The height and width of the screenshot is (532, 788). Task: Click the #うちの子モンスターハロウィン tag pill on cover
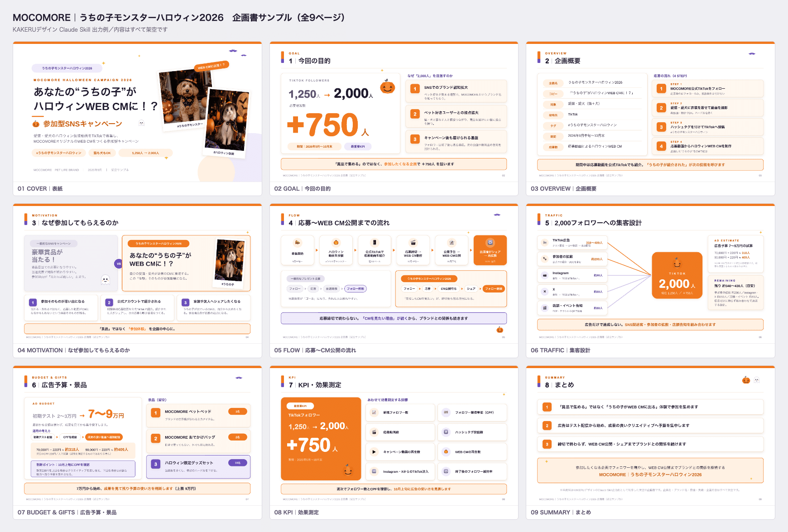coord(59,153)
